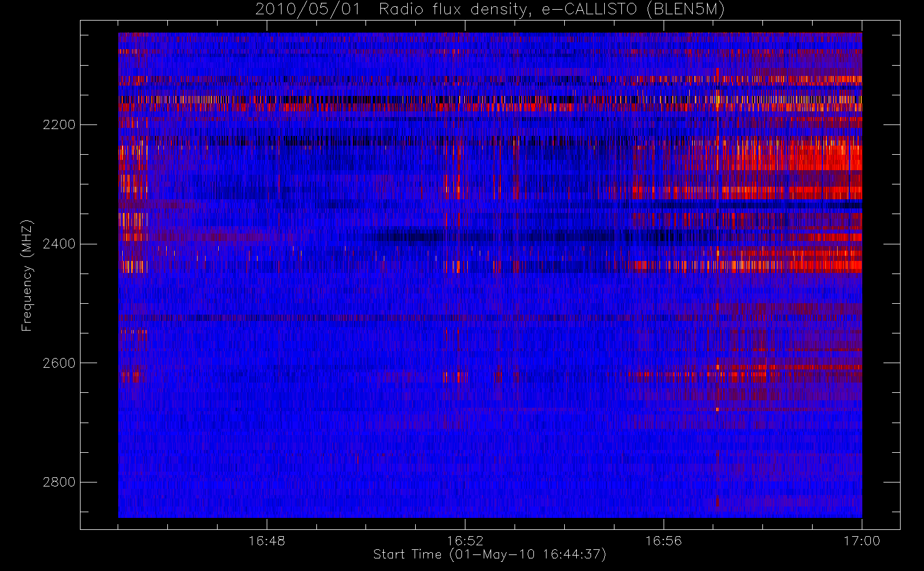The height and width of the screenshot is (571, 924).
Task: Click the 'Start Time (01-May-10 16:44:37)' label
Action: click(x=490, y=554)
